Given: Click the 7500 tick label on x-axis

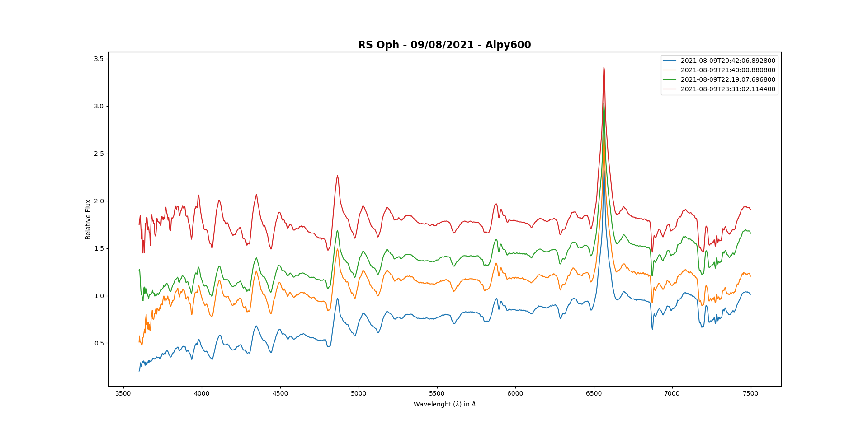Looking at the screenshot, I should click(x=750, y=393).
